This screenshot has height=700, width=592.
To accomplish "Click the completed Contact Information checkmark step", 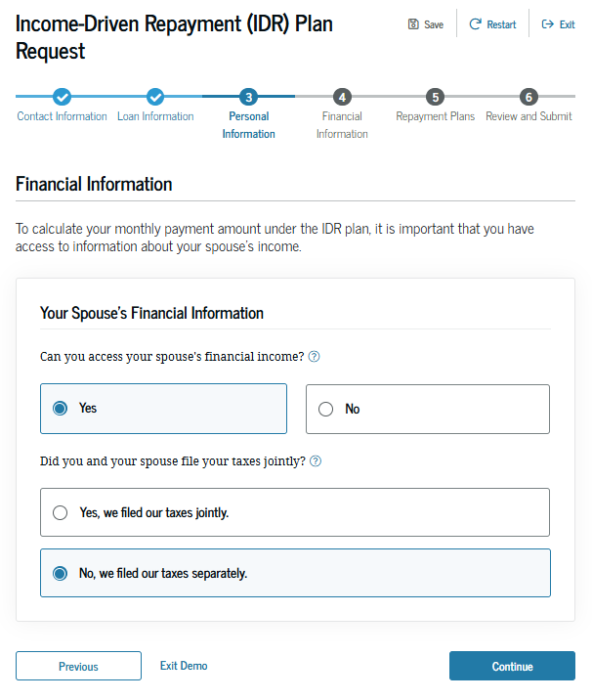I will 62,97.
